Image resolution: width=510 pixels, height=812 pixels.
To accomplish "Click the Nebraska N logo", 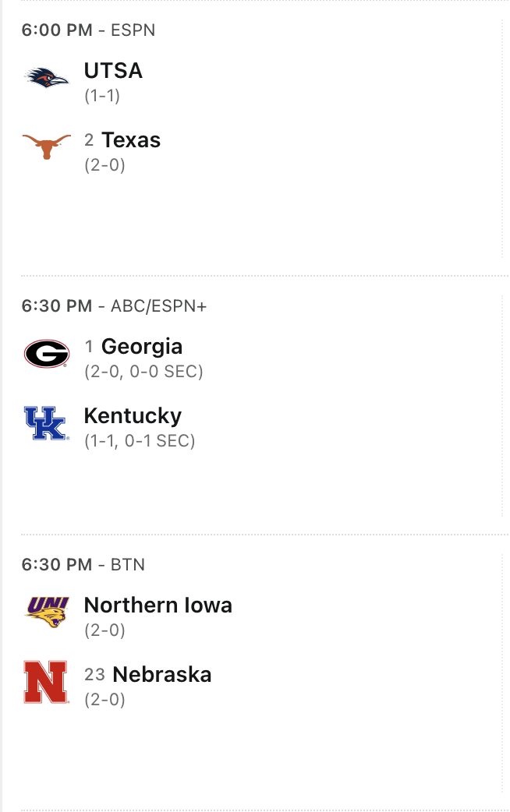I will pyautogui.click(x=46, y=682).
